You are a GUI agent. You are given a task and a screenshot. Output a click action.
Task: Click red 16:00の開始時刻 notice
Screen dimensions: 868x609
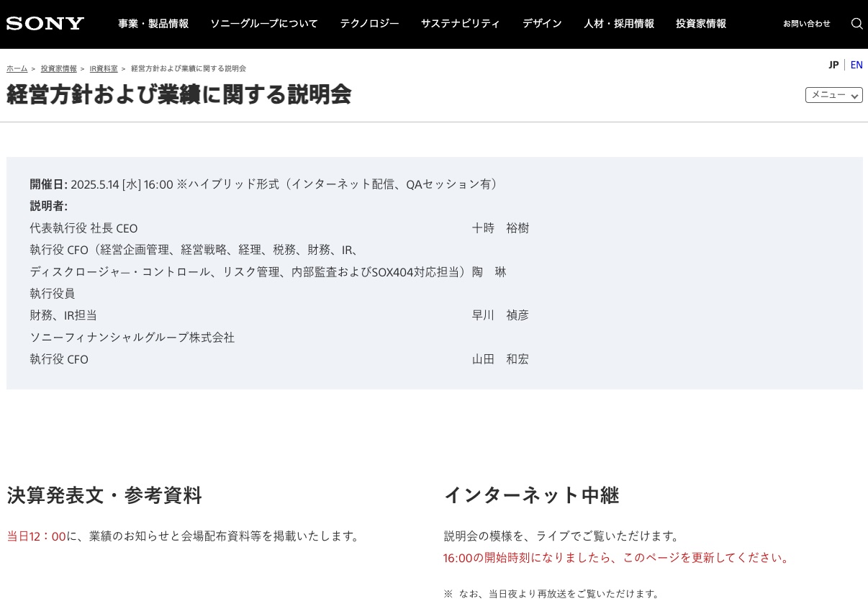pyautogui.click(x=618, y=558)
